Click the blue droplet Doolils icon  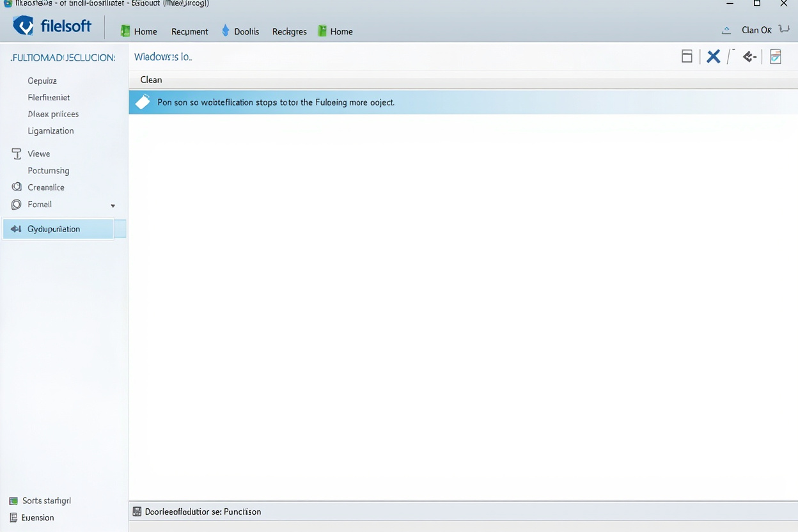point(225,31)
